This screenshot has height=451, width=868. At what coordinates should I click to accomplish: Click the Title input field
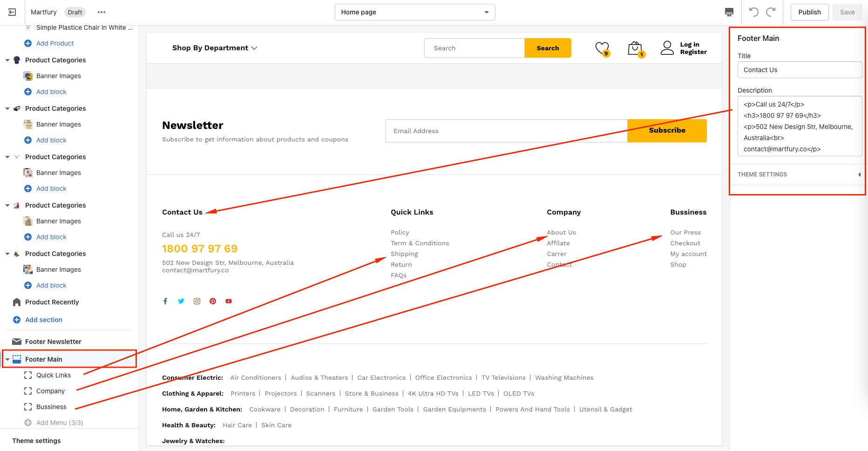coord(799,70)
